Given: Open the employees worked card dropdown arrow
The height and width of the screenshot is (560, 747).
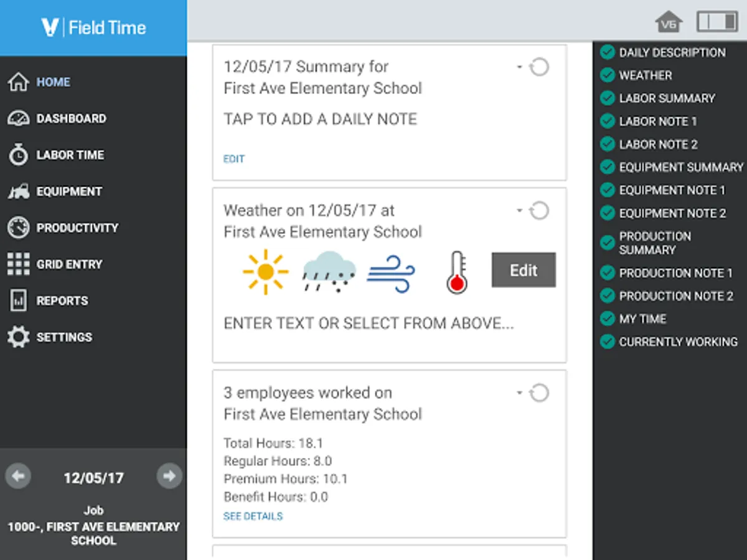Looking at the screenshot, I should click(520, 393).
